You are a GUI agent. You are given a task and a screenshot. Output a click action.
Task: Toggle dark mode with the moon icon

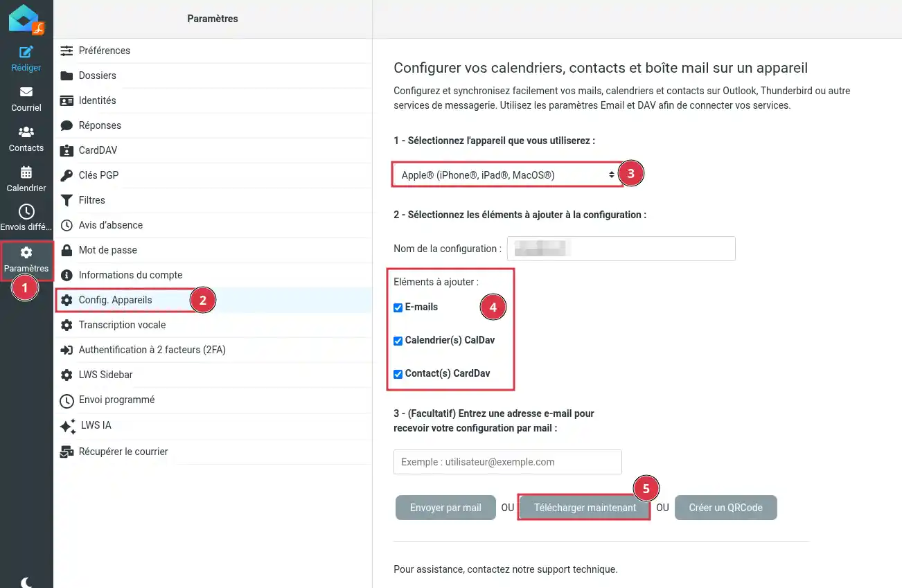tap(26, 582)
